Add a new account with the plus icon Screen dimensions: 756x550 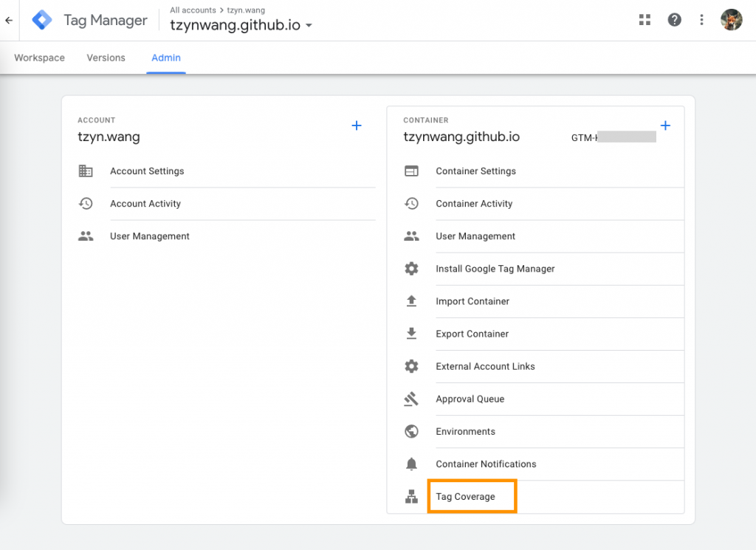[357, 126]
